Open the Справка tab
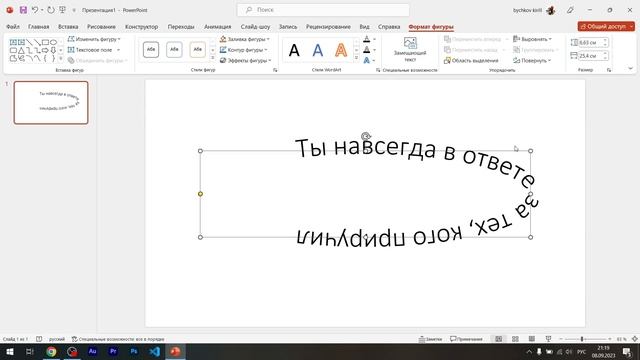640x360 pixels. tap(389, 27)
